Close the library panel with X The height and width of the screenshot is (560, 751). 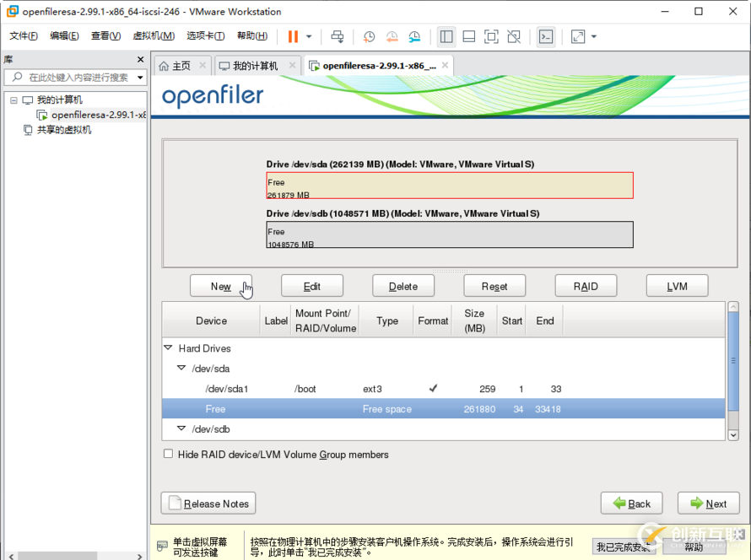[141, 59]
